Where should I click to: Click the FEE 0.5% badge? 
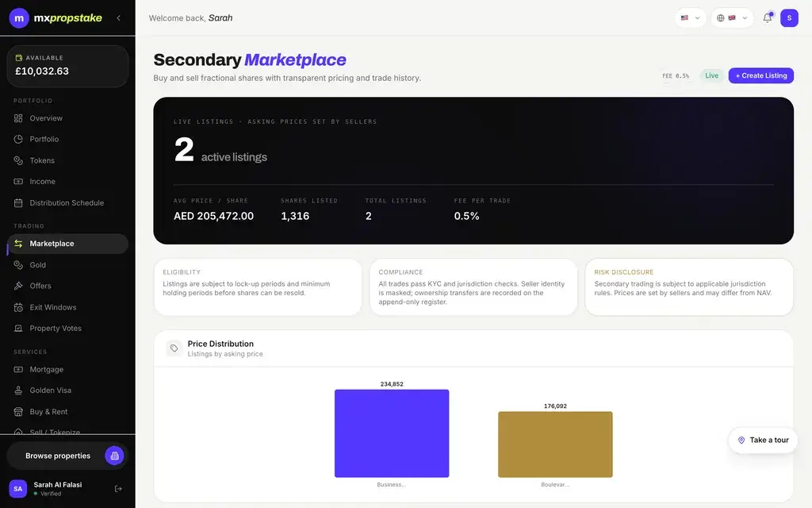676,75
